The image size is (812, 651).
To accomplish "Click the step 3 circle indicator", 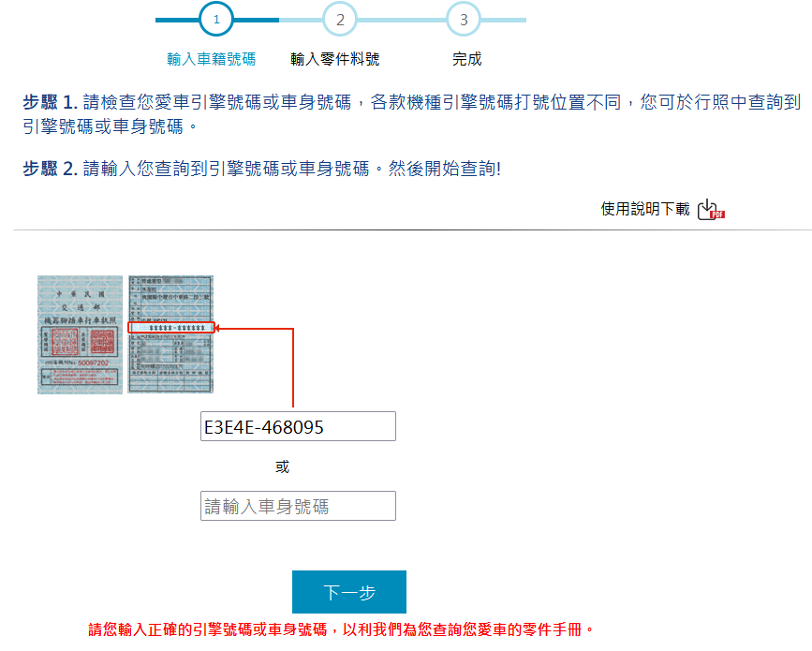I will point(463,19).
